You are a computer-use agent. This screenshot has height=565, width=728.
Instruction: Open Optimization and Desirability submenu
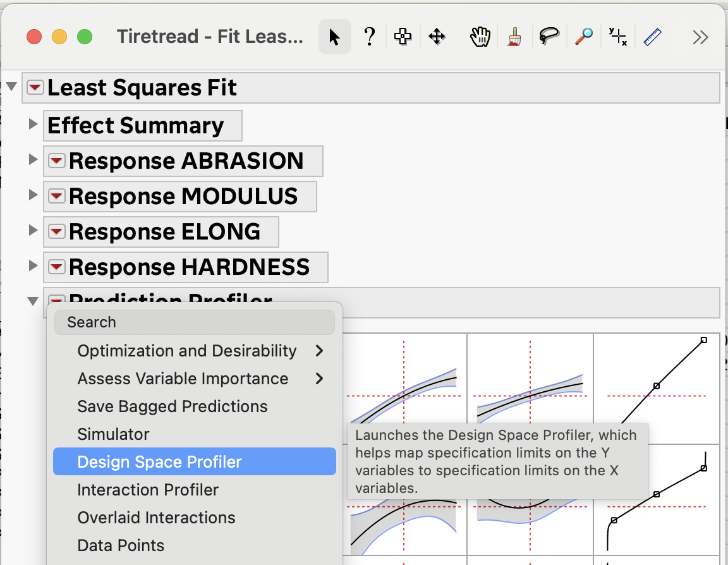187,351
